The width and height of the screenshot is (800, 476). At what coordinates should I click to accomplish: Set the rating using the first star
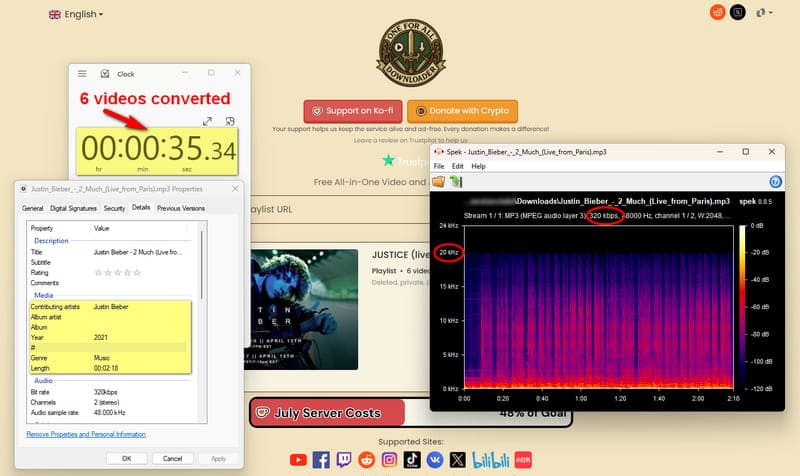pyautogui.click(x=98, y=272)
